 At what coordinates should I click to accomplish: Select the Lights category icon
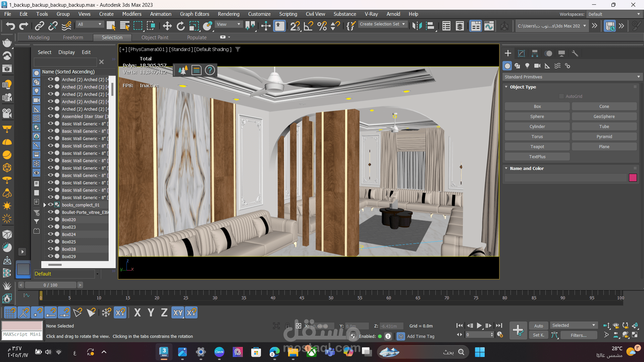[x=527, y=66]
